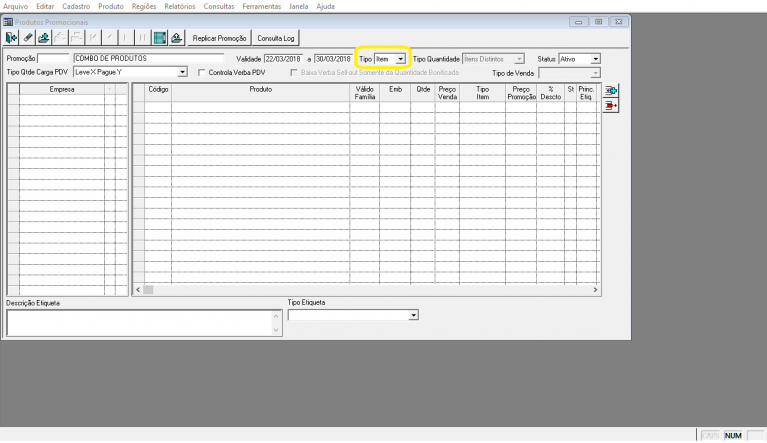Click the Produto column header
The image size is (767, 443).
point(261,93)
